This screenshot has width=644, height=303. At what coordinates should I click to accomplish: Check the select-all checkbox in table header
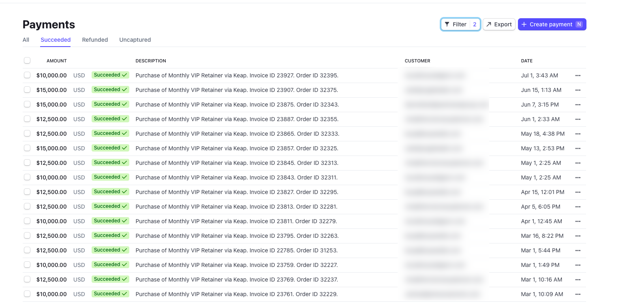click(27, 60)
